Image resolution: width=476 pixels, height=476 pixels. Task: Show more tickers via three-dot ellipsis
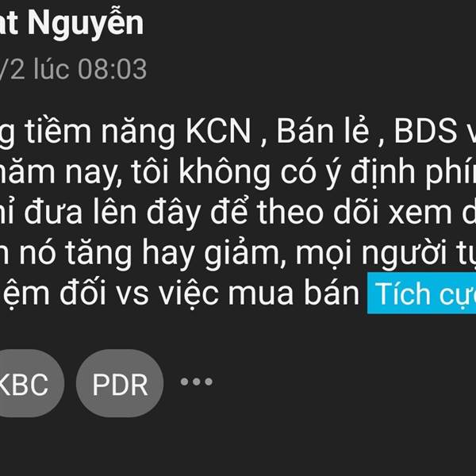coord(197,382)
